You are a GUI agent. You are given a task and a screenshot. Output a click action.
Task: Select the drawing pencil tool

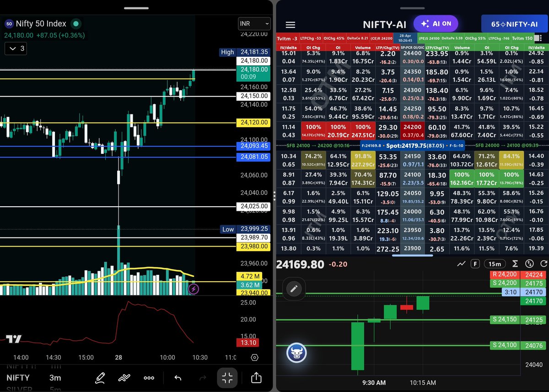tap(100, 378)
